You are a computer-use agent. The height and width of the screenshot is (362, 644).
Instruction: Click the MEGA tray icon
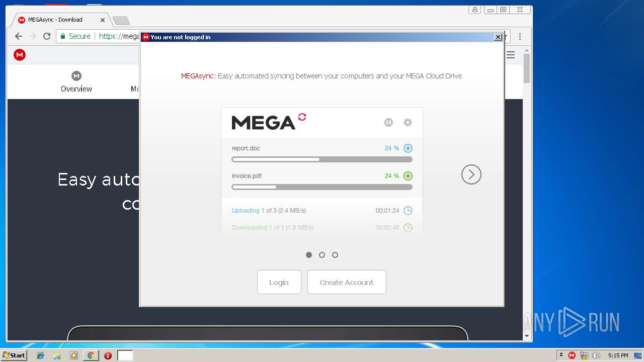tap(572, 355)
